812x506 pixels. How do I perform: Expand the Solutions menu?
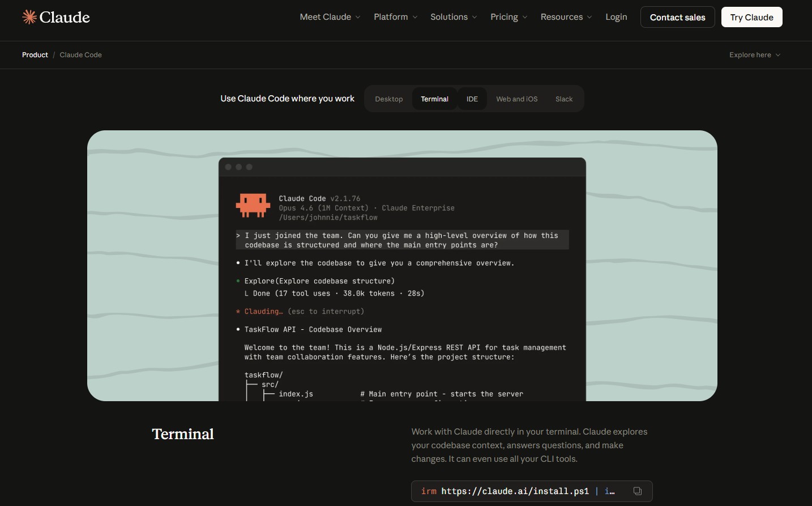click(454, 17)
